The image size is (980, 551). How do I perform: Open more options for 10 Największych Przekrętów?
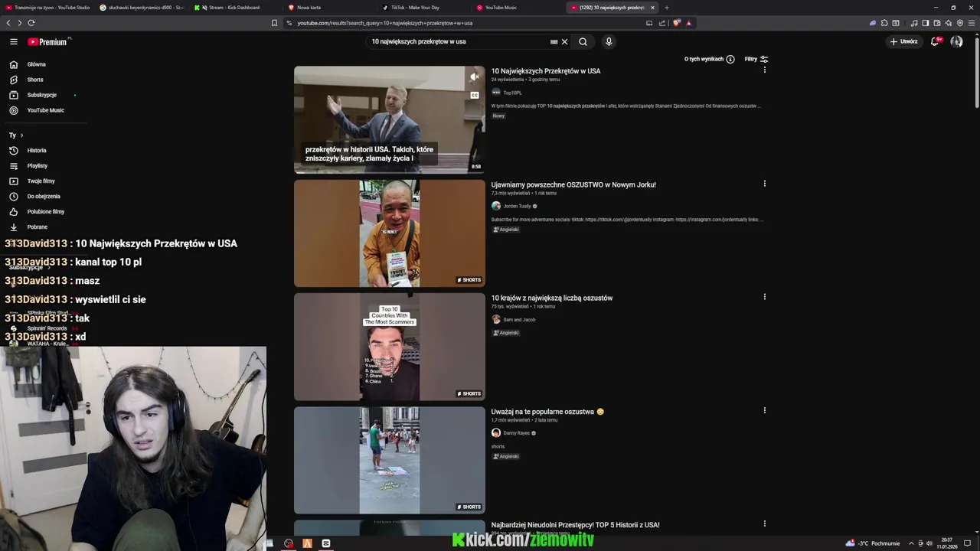(764, 70)
